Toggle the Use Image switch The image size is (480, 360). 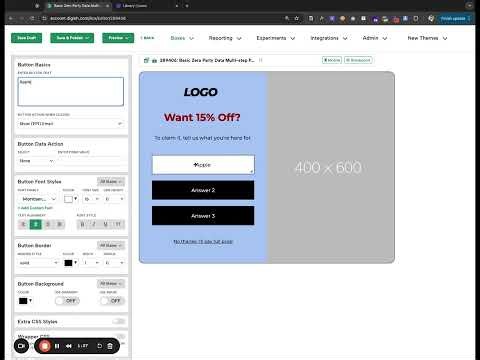(112, 301)
